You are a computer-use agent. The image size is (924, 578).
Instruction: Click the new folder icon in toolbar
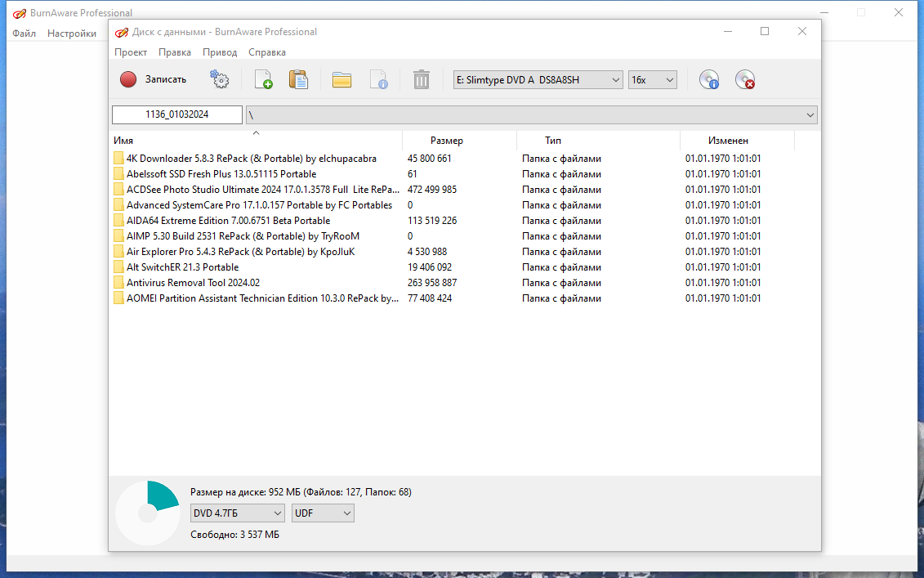click(341, 79)
